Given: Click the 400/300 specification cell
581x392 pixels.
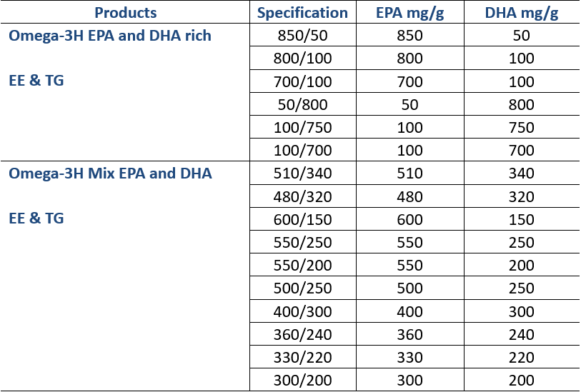Looking at the screenshot, I should click(x=302, y=311).
